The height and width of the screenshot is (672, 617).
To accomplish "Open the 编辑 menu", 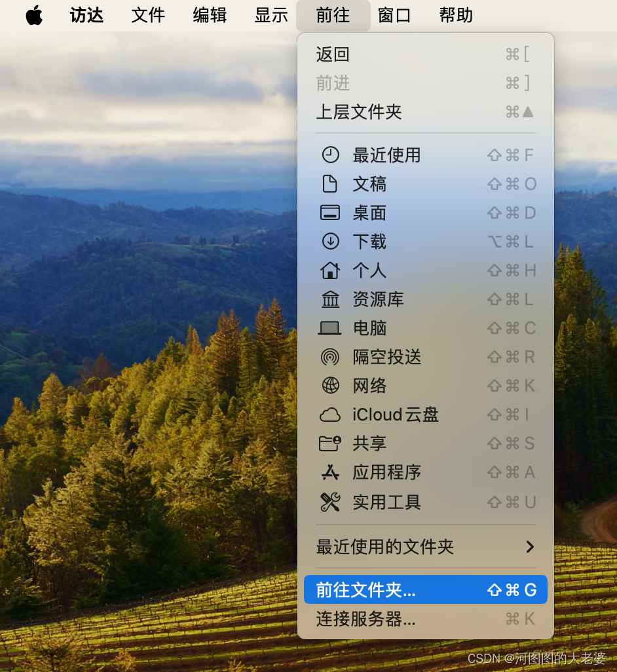I will click(x=210, y=16).
